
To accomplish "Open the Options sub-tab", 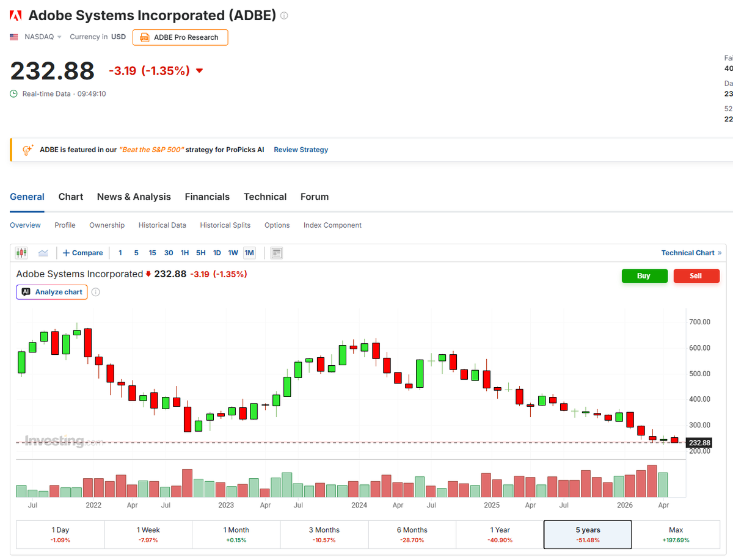I will pyautogui.click(x=277, y=225).
